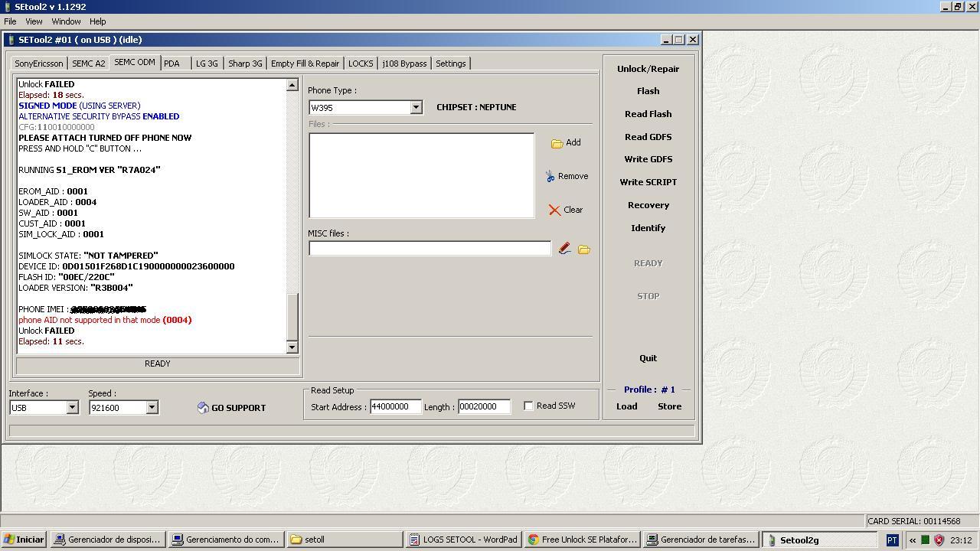Open the File menu
The width and height of the screenshot is (980, 551).
click(10, 21)
